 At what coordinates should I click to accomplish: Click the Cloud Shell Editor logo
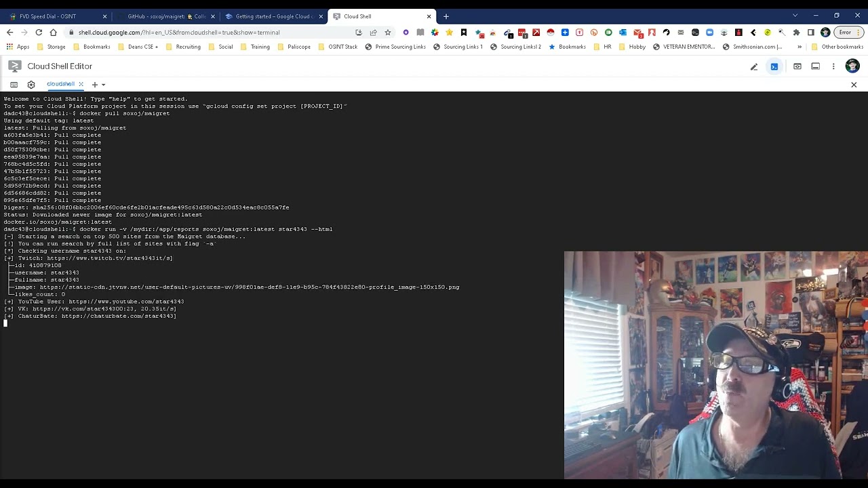click(x=15, y=66)
